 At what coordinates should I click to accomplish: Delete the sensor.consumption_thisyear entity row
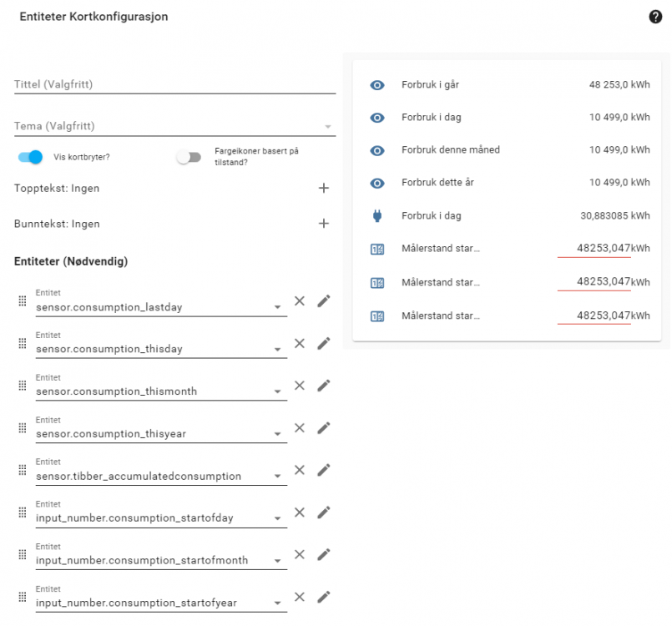[300, 428]
